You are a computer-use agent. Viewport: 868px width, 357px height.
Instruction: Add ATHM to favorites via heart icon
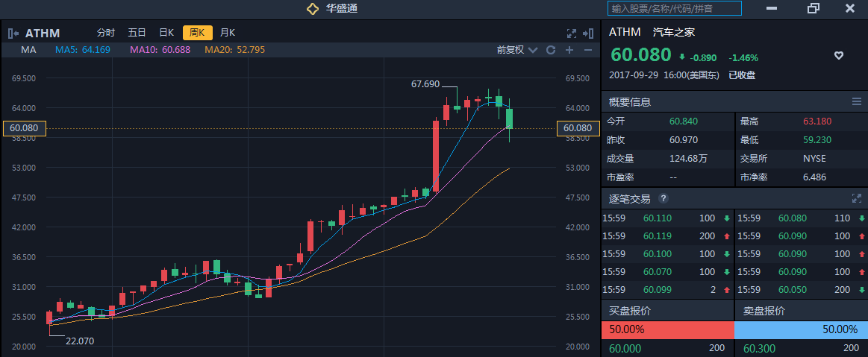click(838, 55)
